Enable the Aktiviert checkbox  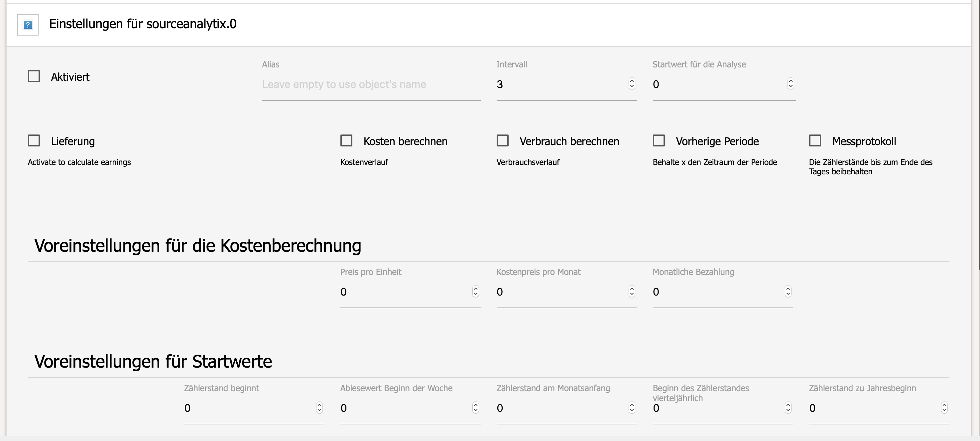coord(34,76)
